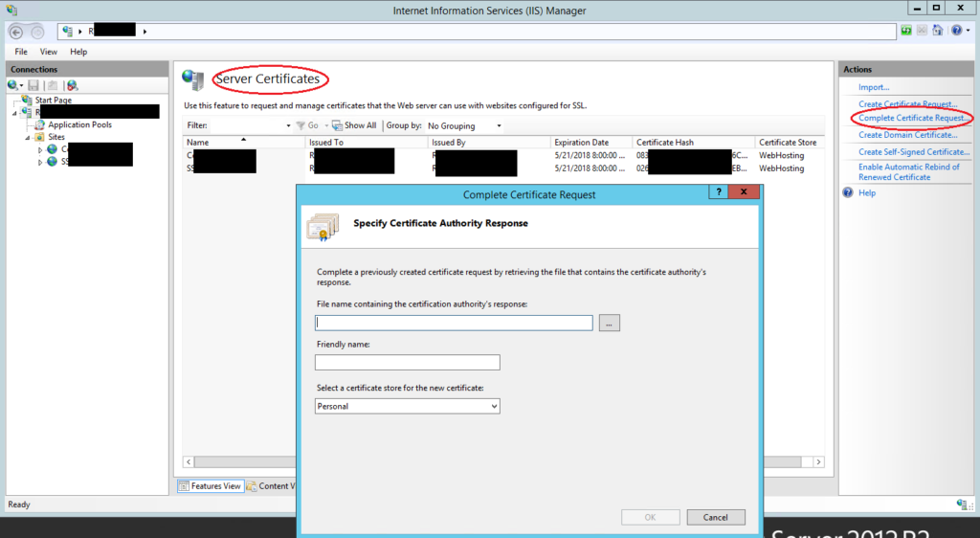
Task: Open the File menu
Action: (x=21, y=52)
